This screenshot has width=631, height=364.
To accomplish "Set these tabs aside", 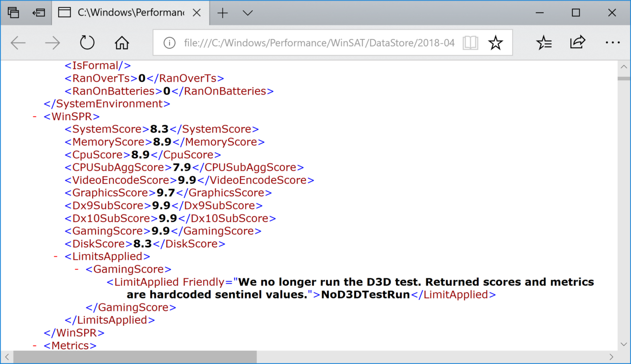I will (38, 13).
